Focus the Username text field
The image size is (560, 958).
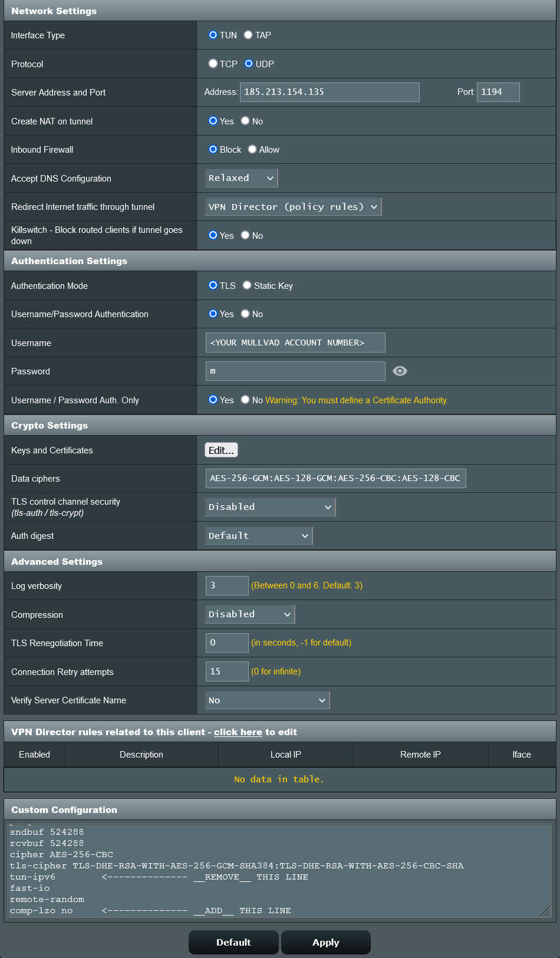pyautogui.click(x=295, y=343)
